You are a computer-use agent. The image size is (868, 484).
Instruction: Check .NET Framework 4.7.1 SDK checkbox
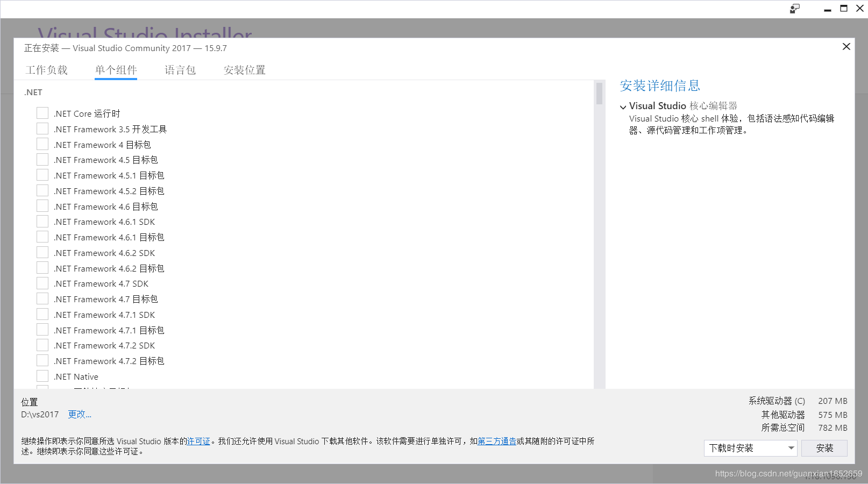(42, 314)
